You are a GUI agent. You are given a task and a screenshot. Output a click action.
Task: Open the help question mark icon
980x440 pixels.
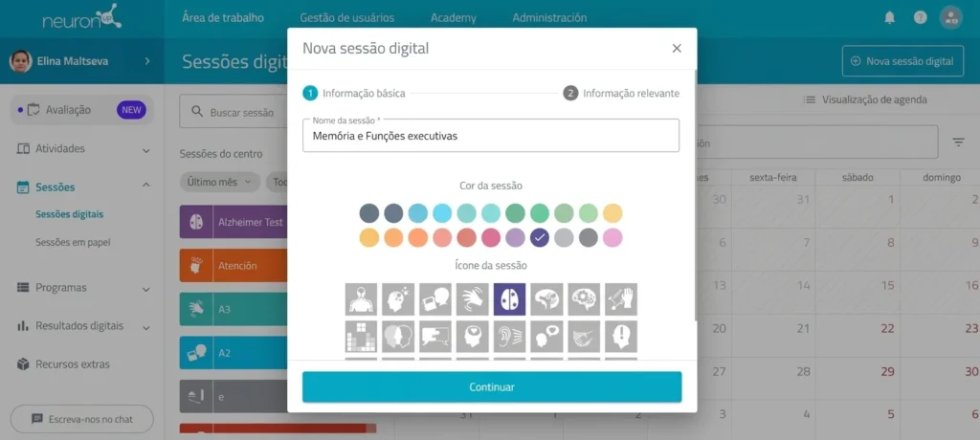920,17
